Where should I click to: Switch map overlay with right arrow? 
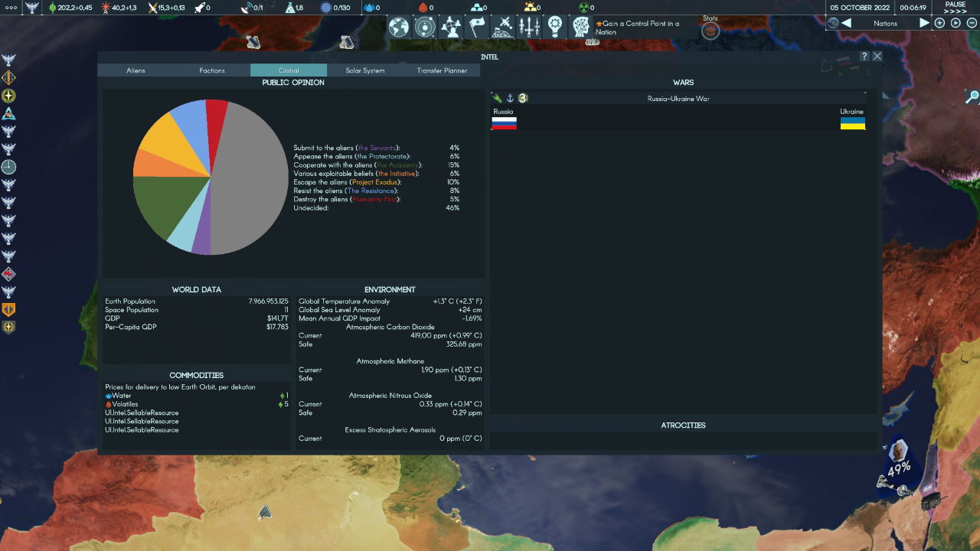point(924,23)
